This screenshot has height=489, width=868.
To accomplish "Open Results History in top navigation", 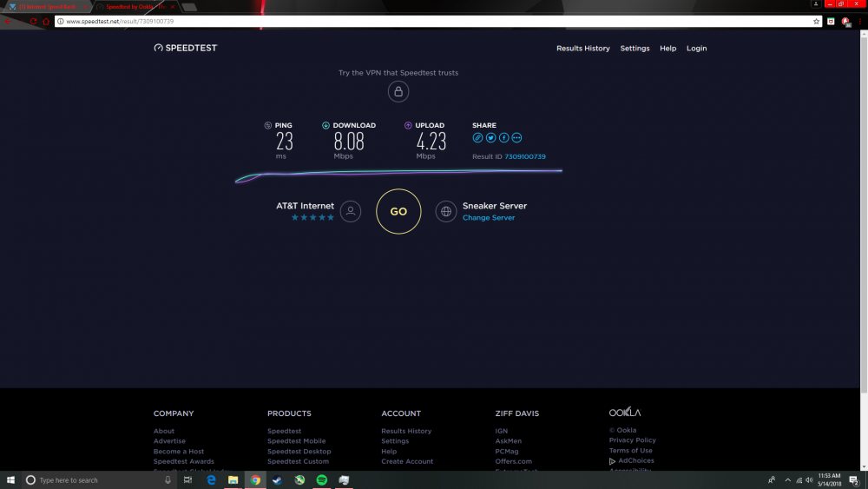I will pyautogui.click(x=583, y=48).
